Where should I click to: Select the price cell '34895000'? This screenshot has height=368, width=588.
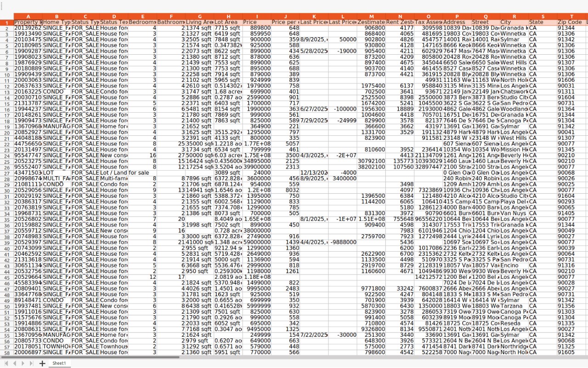tap(257, 161)
